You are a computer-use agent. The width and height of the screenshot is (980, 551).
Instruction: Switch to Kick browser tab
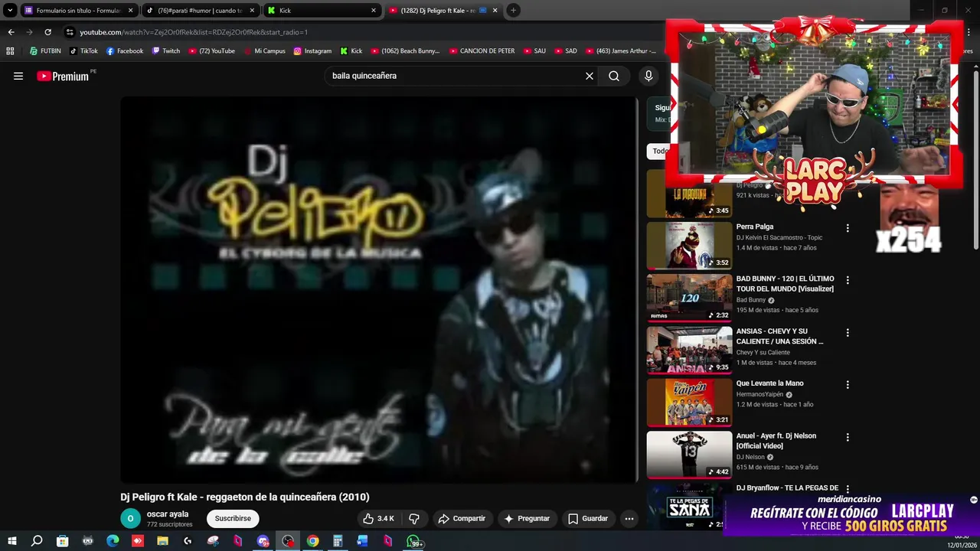tap(322, 11)
